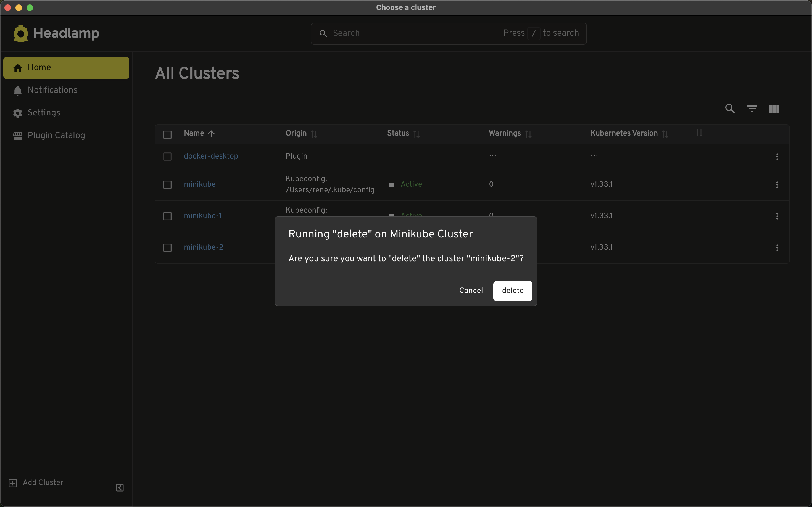Collapse the sidebar with arrow icon

click(120, 488)
